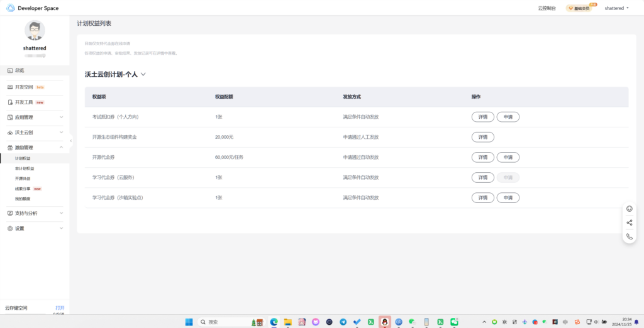Click the shattered profile avatar
The height and width of the screenshot is (328, 644).
tap(35, 31)
